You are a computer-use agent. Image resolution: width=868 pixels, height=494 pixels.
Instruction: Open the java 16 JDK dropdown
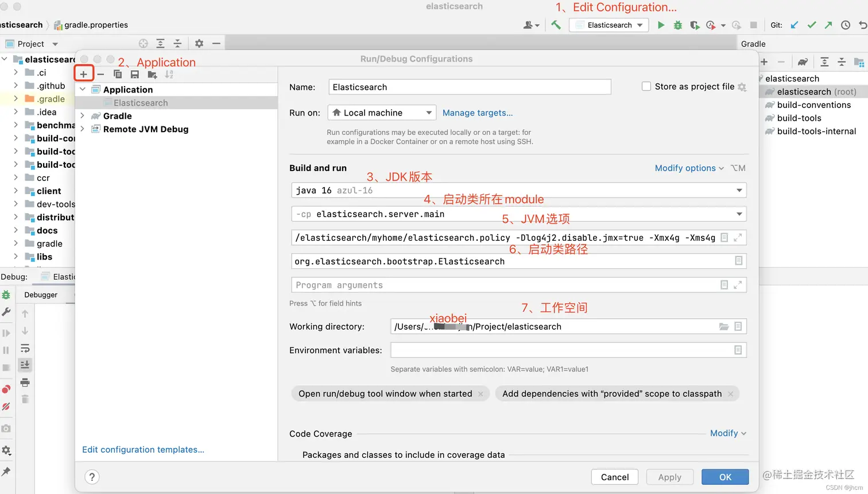(519, 190)
